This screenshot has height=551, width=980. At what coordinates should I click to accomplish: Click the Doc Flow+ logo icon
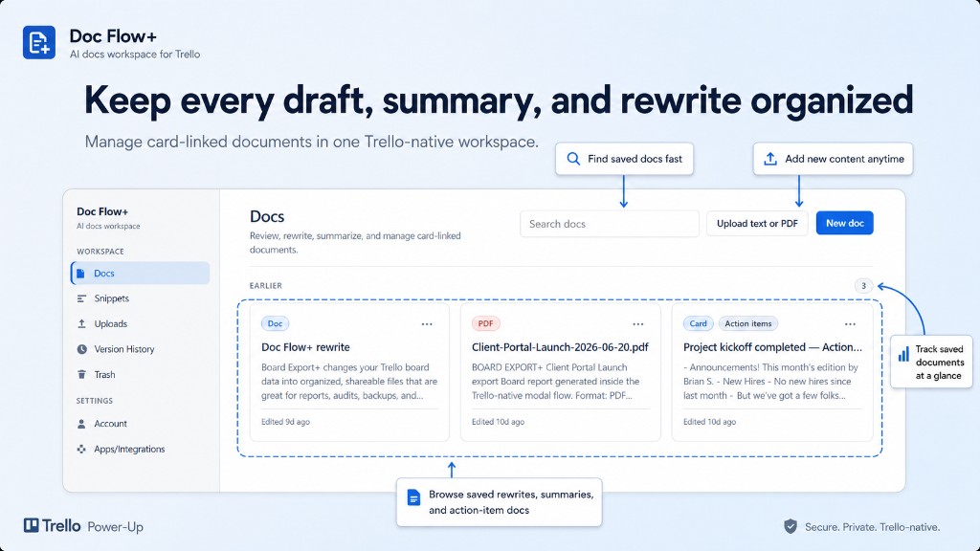pyautogui.click(x=38, y=42)
